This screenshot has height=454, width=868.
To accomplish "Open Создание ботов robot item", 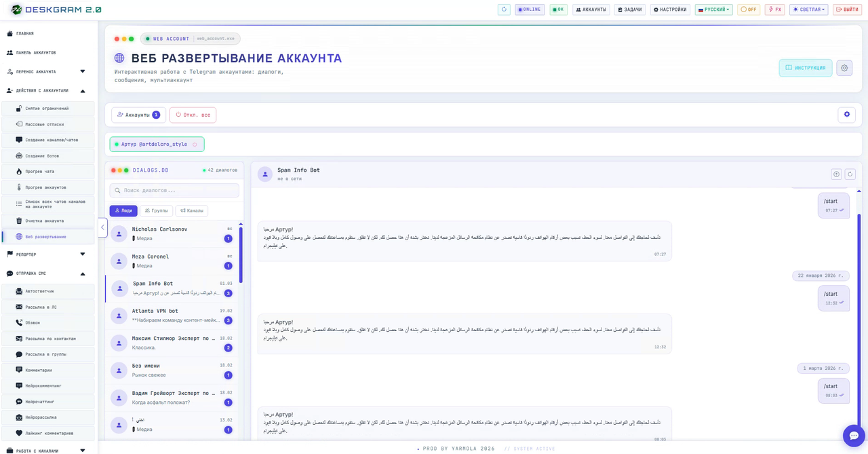I will pyautogui.click(x=49, y=155).
